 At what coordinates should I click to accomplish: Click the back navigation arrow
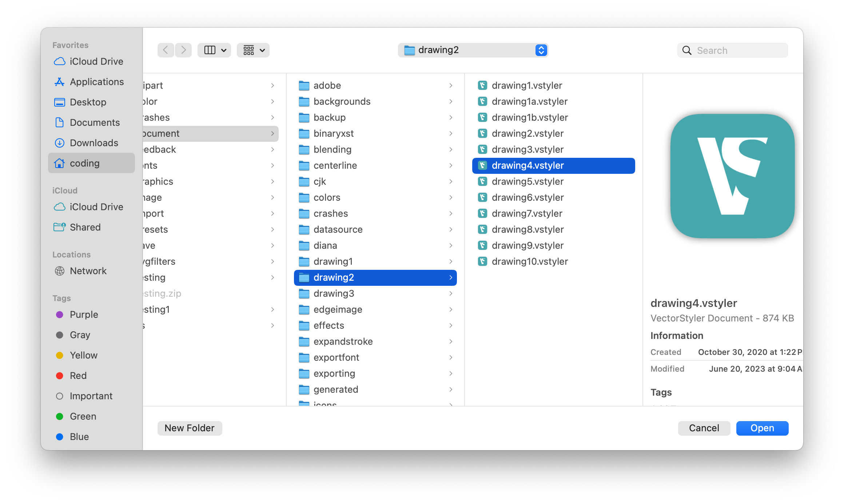pyautogui.click(x=166, y=50)
